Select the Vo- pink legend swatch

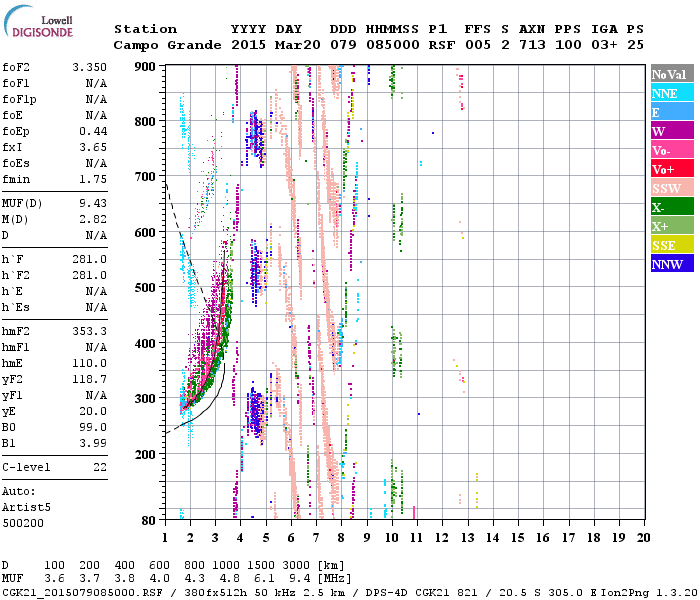point(672,150)
